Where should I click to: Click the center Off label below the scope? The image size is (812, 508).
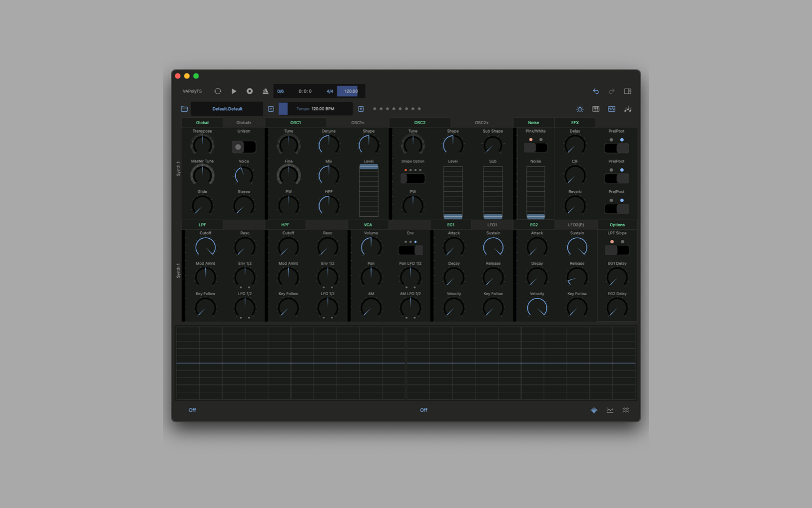[x=423, y=410]
